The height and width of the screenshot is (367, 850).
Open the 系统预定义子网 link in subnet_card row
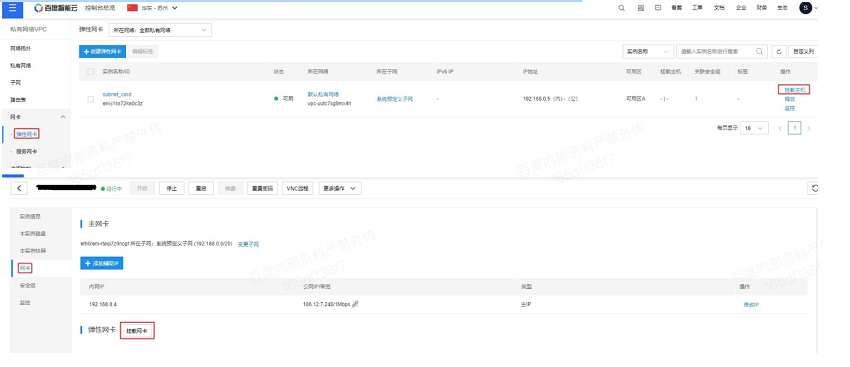395,99
